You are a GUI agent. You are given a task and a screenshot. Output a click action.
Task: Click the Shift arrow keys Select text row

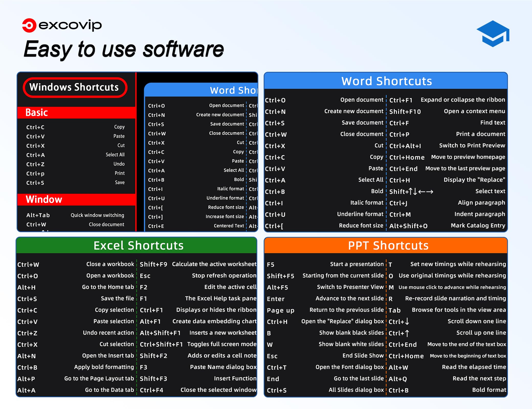tap(447, 191)
